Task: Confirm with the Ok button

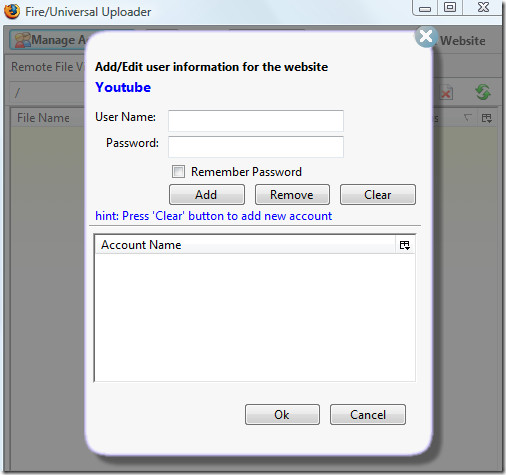Action: [x=282, y=415]
